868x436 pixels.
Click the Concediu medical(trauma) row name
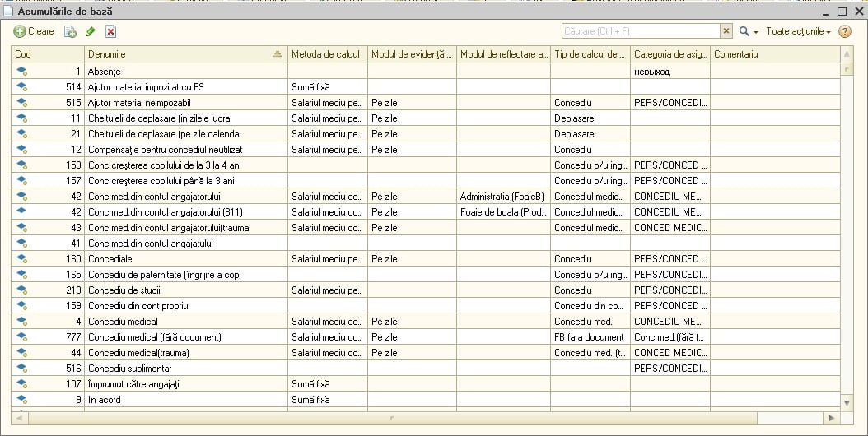tap(138, 352)
